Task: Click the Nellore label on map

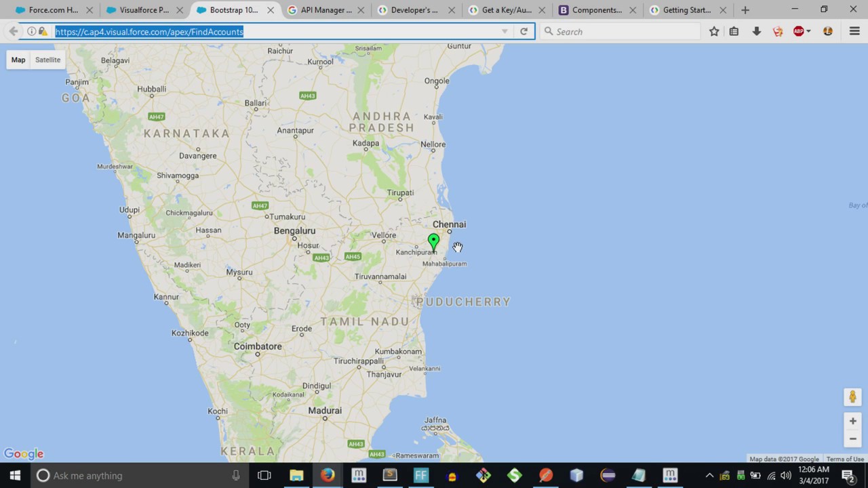Action: tap(433, 144)
